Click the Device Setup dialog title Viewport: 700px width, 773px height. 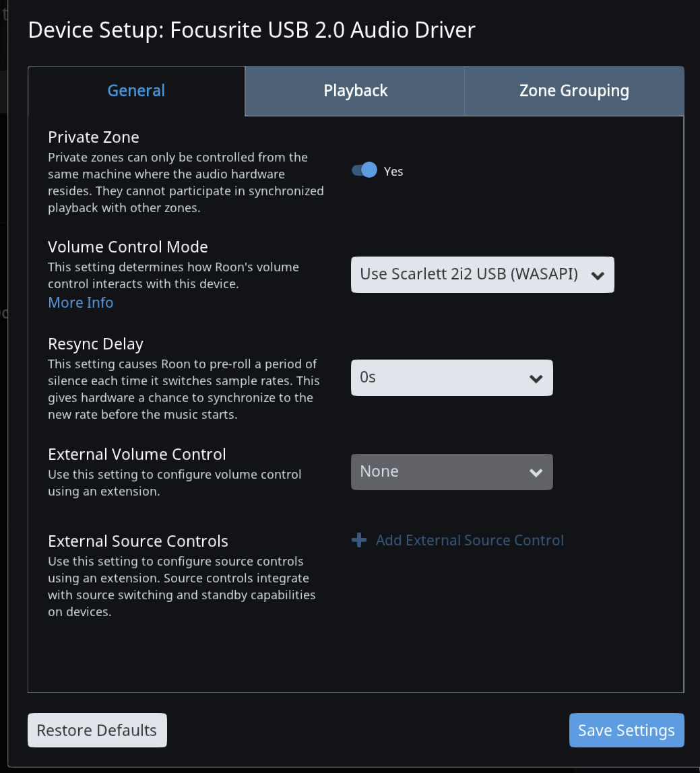coord(251,30)
